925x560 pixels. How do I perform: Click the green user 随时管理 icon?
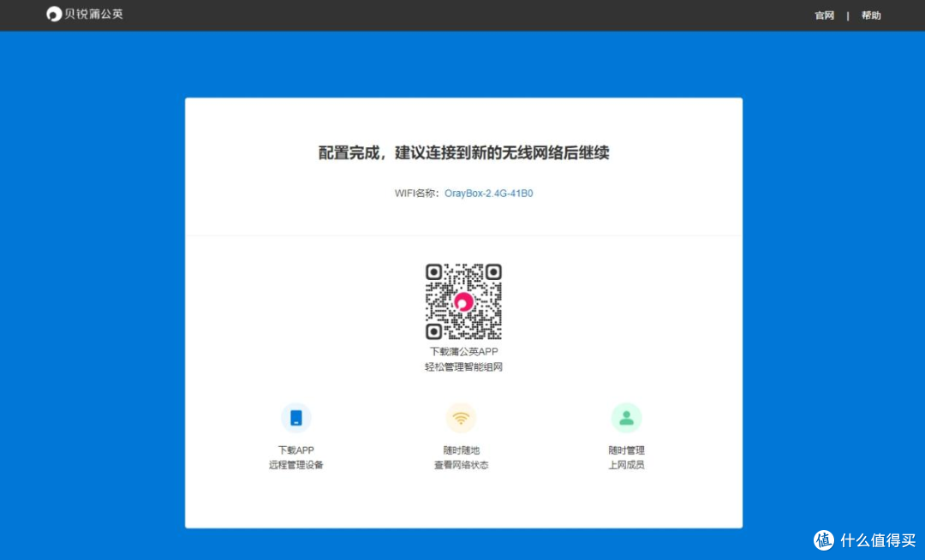click(626, 418)
